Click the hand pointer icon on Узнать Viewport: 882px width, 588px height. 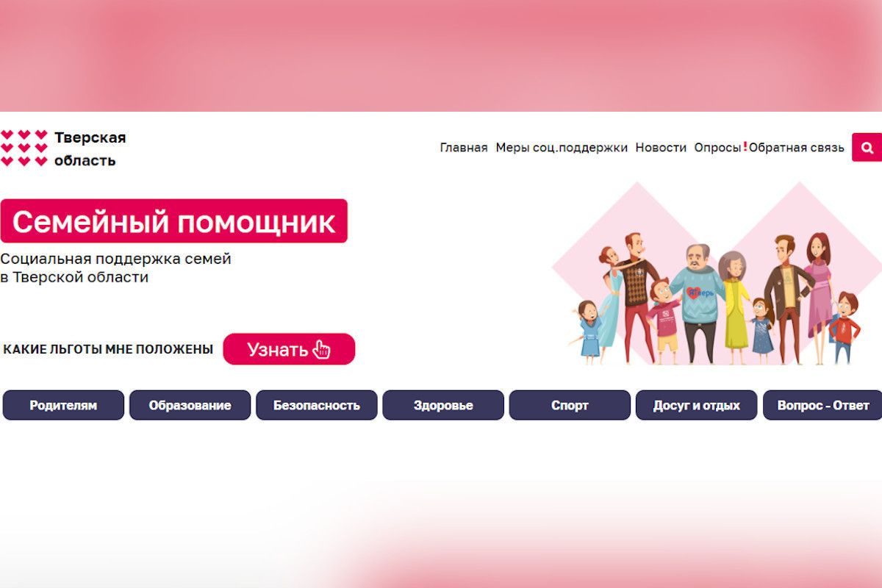click(321, 350)
